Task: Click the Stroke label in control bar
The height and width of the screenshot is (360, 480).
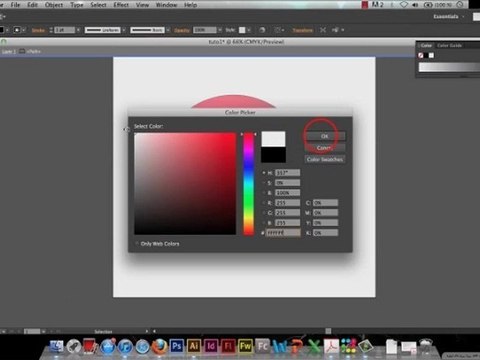Action: (38, 30)
